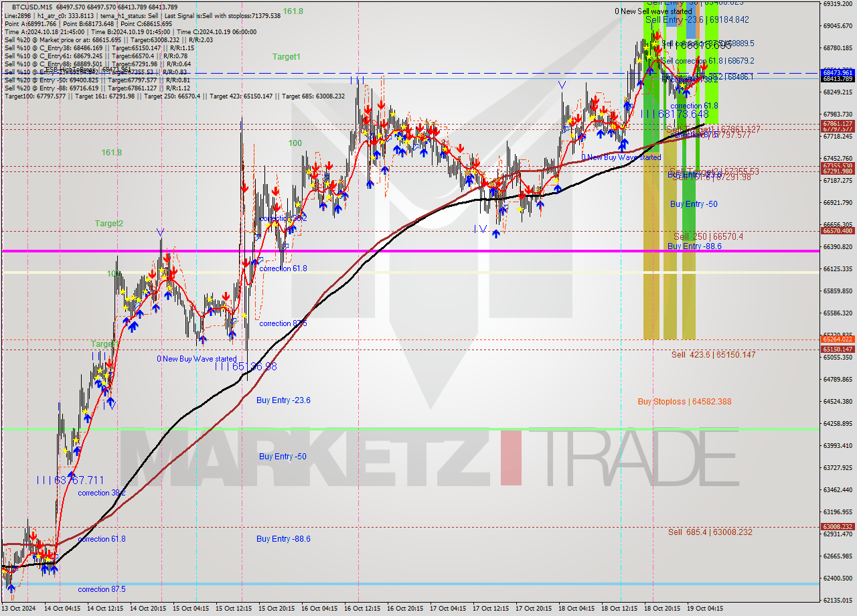Click the green 'Target2' label

click(x=108, y=223)
